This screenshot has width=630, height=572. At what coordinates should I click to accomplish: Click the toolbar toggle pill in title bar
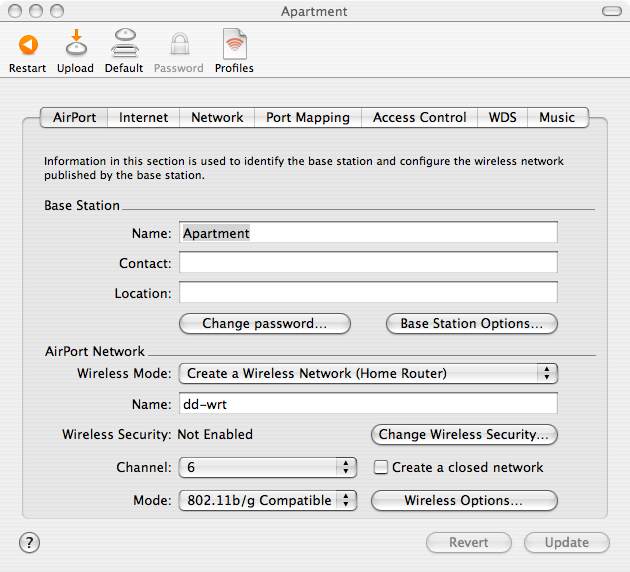[612, 11]
